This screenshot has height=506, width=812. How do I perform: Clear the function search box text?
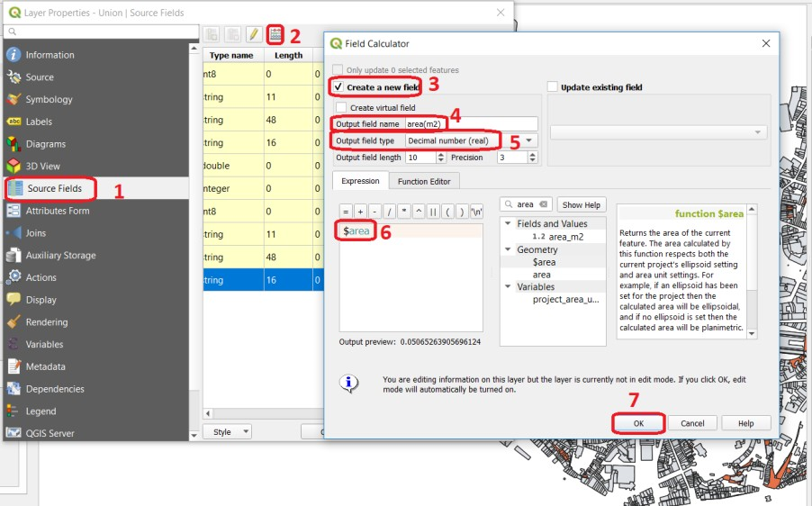click(x=543, y=204)
